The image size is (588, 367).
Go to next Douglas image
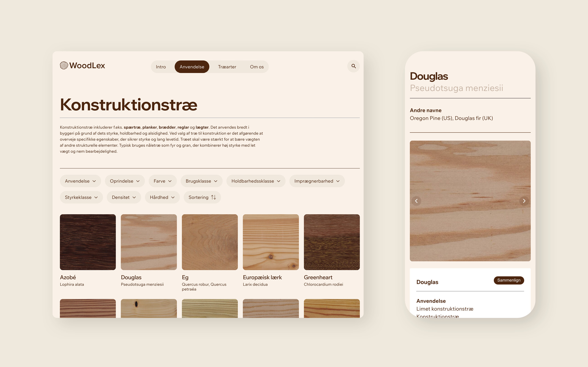(524, 201)
